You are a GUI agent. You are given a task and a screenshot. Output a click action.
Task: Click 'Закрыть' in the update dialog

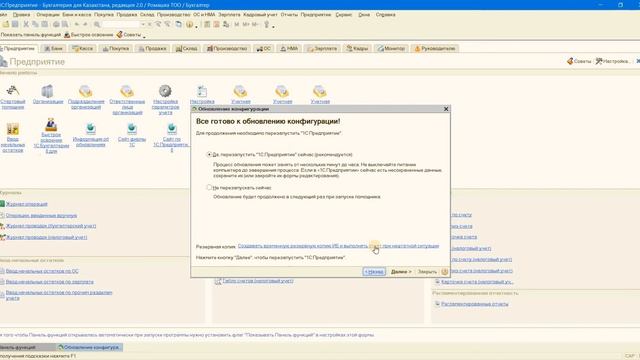(x=427, y=271)
